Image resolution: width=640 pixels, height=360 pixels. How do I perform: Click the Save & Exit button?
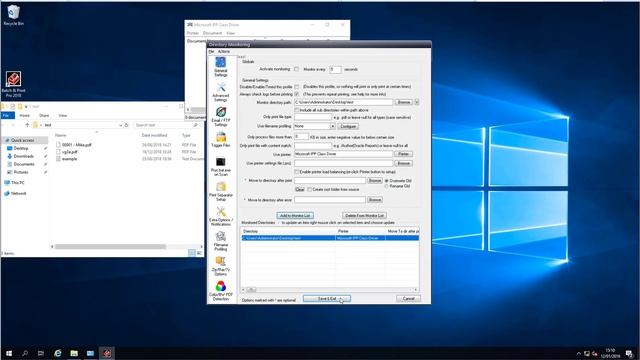tap(327, 299)
